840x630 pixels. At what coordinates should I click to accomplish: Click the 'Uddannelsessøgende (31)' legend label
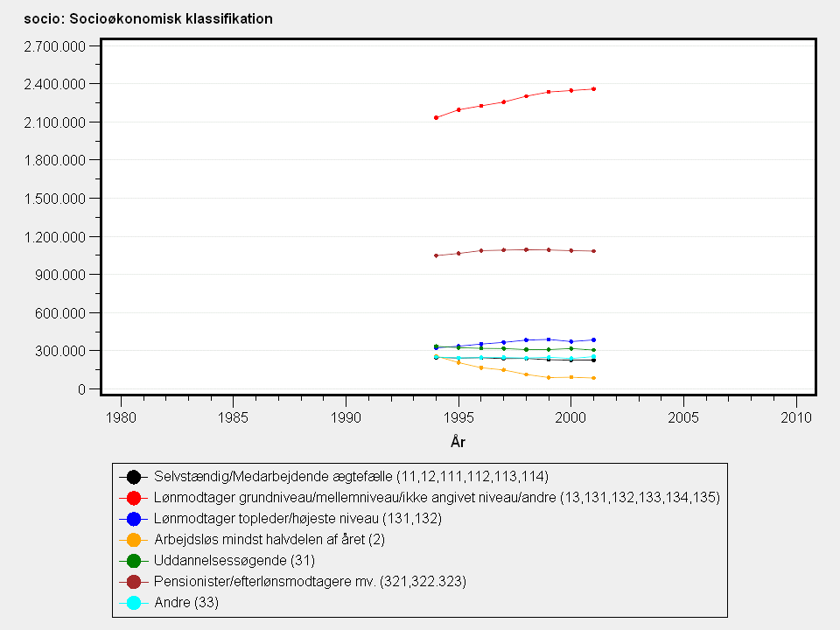point(234,561)
